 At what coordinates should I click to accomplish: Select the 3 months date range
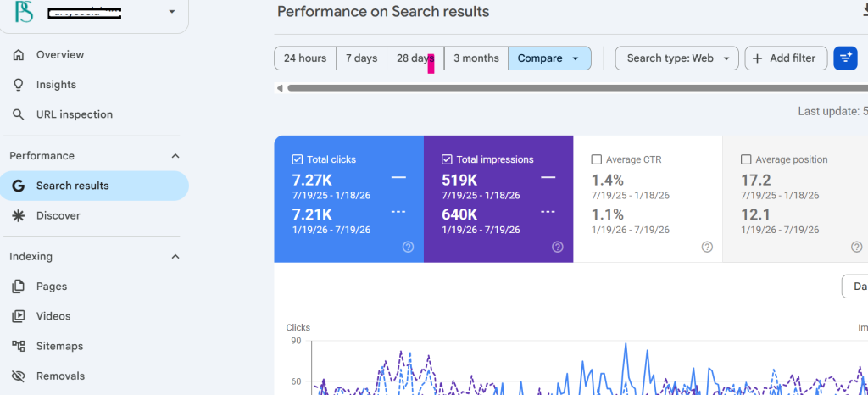(476, 58)
